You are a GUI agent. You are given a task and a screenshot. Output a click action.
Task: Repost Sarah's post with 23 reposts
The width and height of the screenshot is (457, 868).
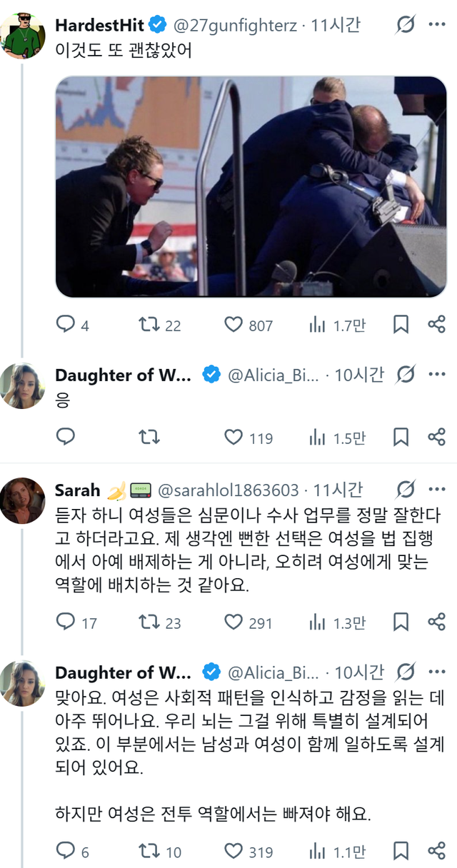point(149,622)
